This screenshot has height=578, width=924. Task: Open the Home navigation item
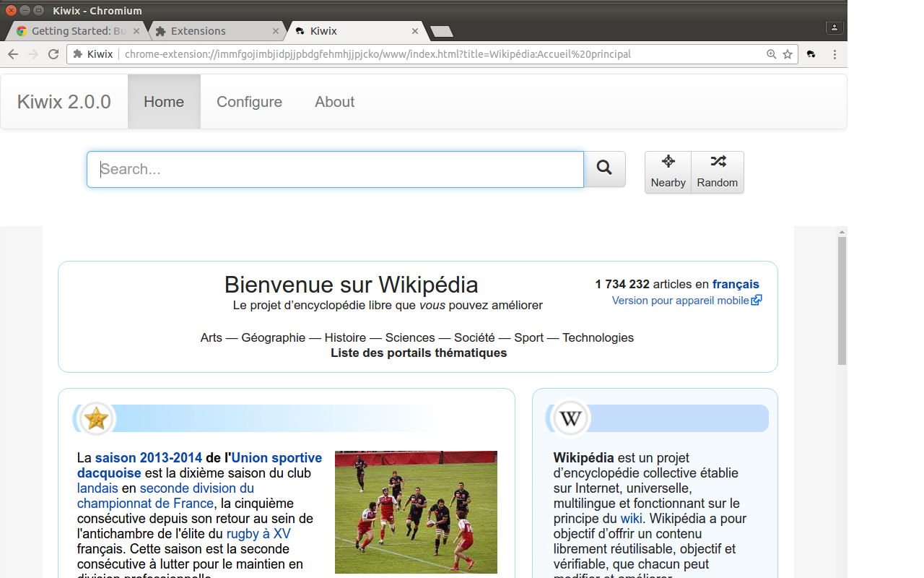point(164,102)
